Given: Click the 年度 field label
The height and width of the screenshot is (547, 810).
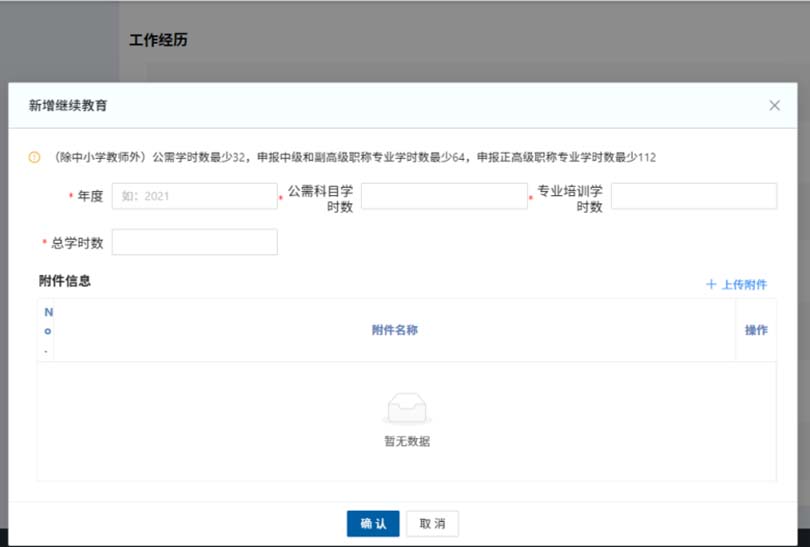Looking at the screenshot, I should pyautogui.click(x=90, y=196).
